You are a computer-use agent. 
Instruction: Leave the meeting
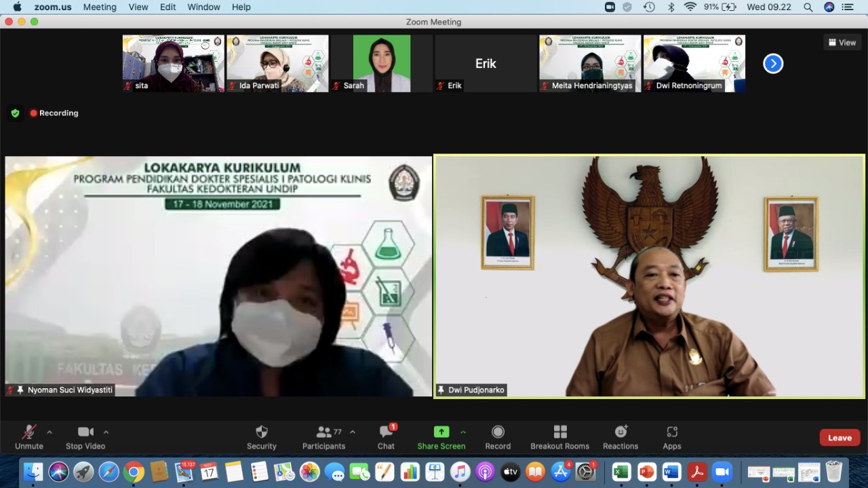click(840, 438)
